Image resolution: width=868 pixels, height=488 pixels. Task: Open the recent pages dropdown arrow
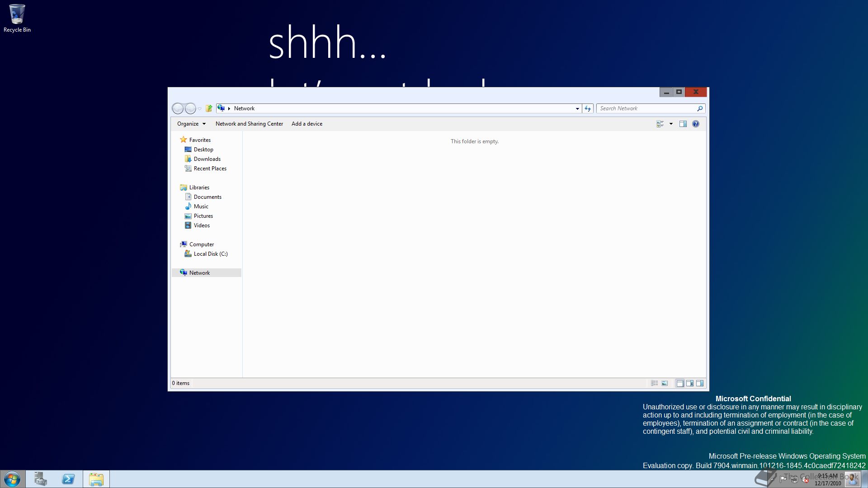coord(200,109)
